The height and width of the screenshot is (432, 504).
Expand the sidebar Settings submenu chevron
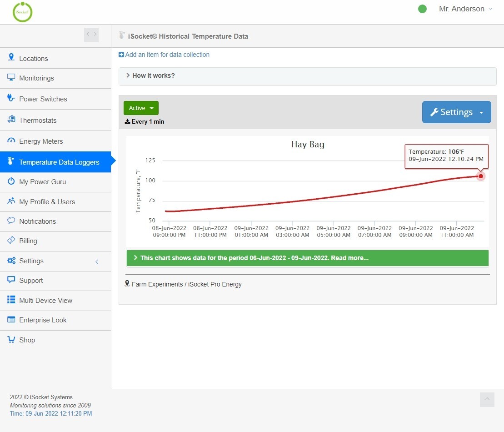(x=97, y=261)
